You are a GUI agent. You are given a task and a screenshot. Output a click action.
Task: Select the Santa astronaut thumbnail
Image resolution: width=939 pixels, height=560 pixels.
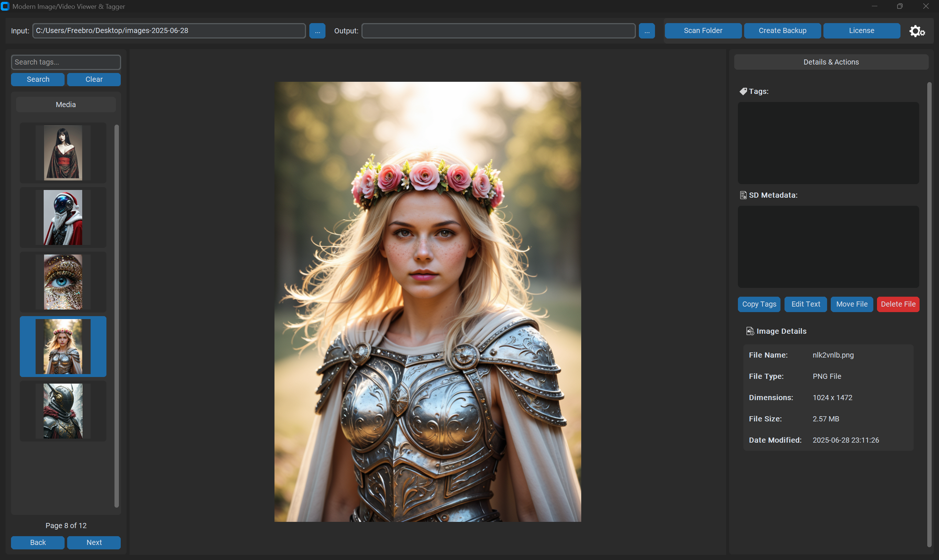[63, 217]
